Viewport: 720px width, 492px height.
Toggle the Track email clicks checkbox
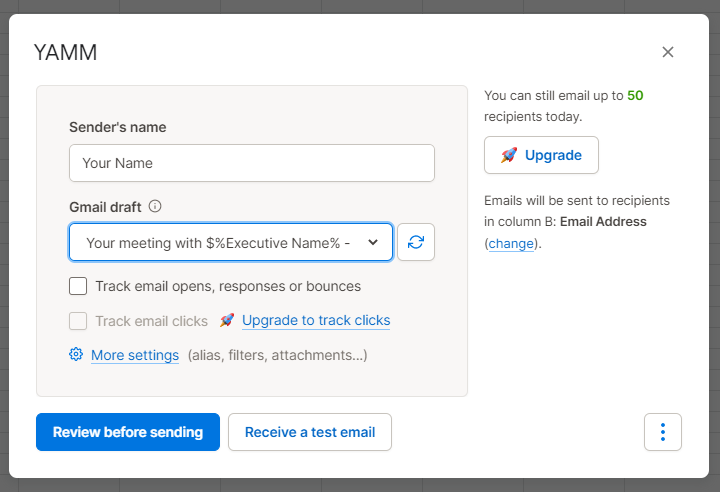tap(78, 321)
